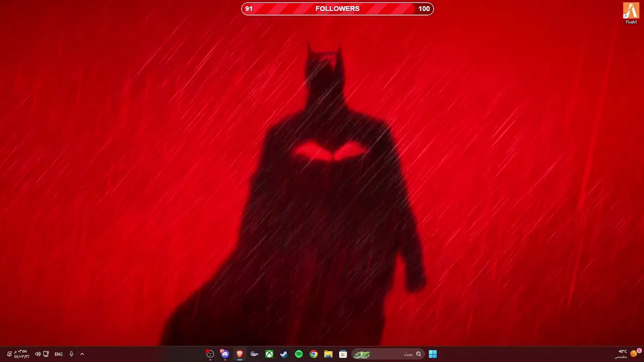Open the Windows Start menu

point(433,354)
